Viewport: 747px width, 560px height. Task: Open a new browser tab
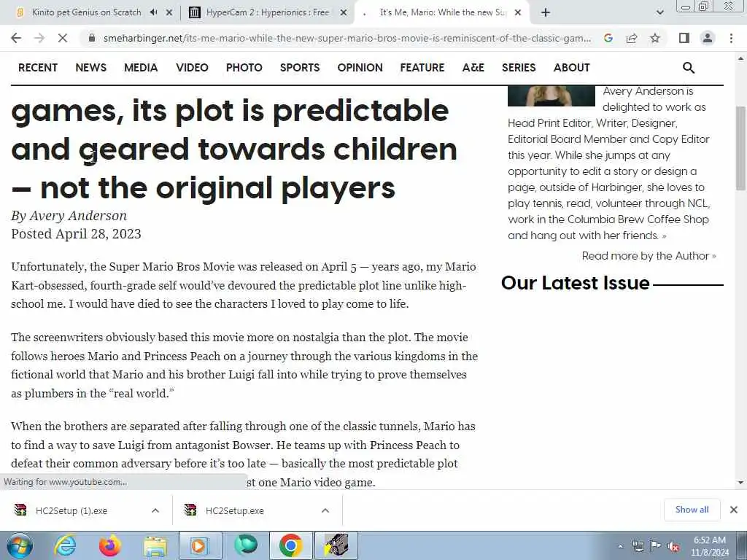pyautogui.click(x=546, y=12)
